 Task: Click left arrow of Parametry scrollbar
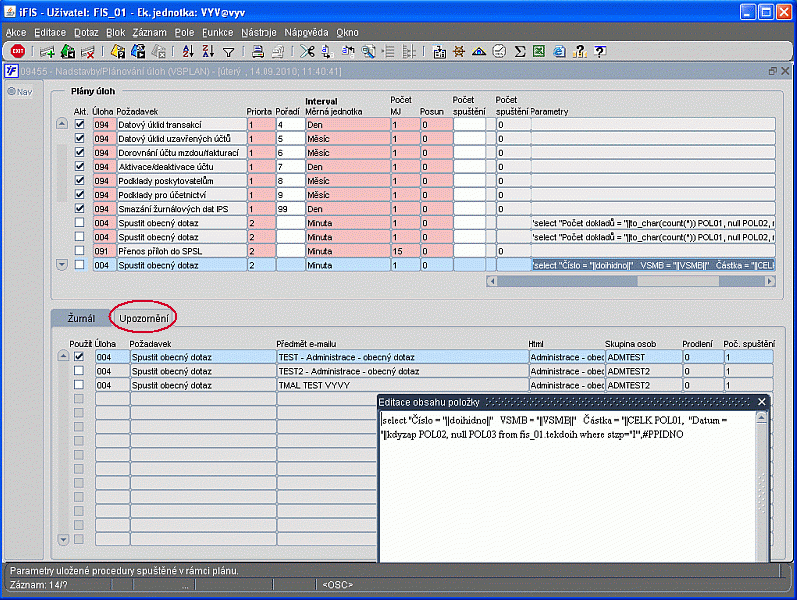pyautogui.click(x=492, y=281)
